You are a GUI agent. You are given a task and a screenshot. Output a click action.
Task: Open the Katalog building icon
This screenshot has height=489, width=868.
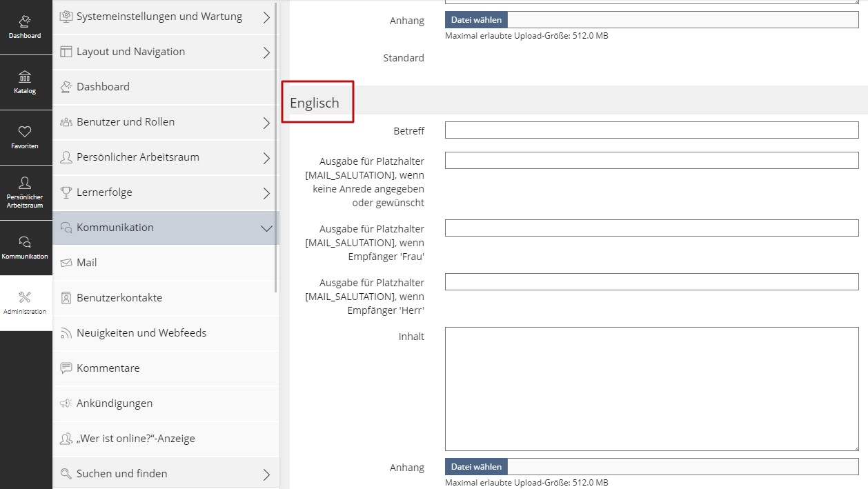pyautogui.click(x=25, y=77)
